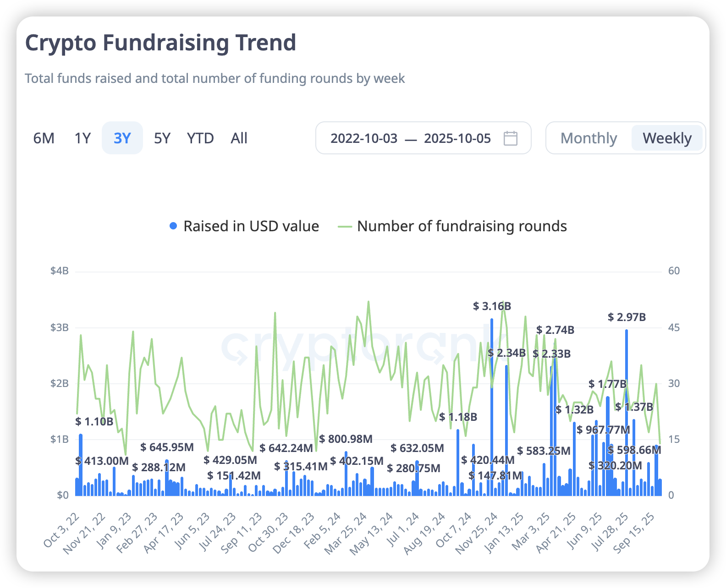Click the Number of fundraising rounds legend label

tap(462, 226)
